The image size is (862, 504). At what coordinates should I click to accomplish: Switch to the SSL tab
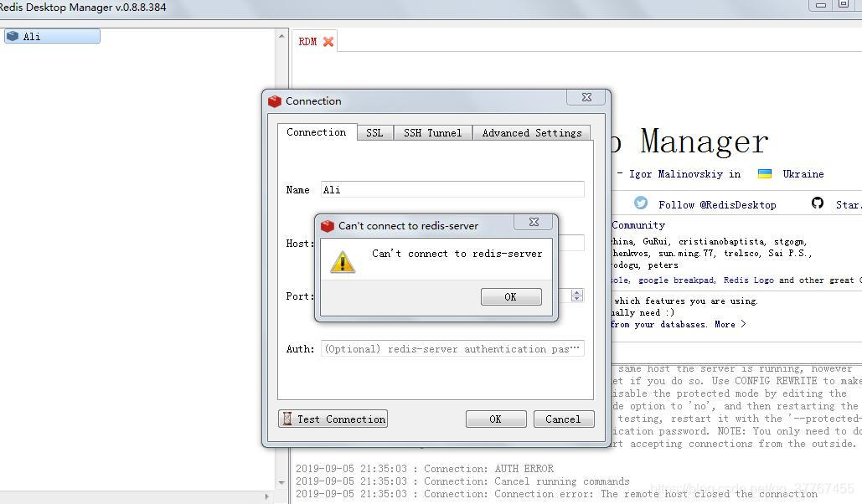pos(374,133)
